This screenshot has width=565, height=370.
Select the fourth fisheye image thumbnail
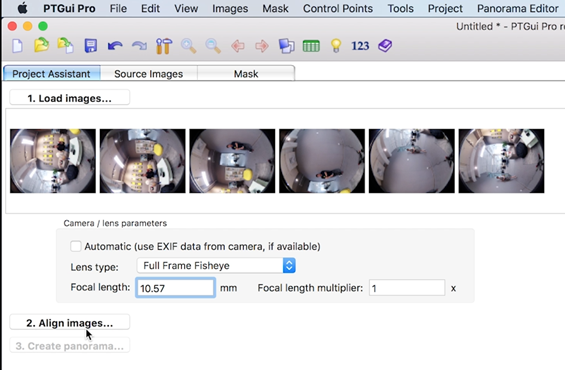(x=322, y=161)
